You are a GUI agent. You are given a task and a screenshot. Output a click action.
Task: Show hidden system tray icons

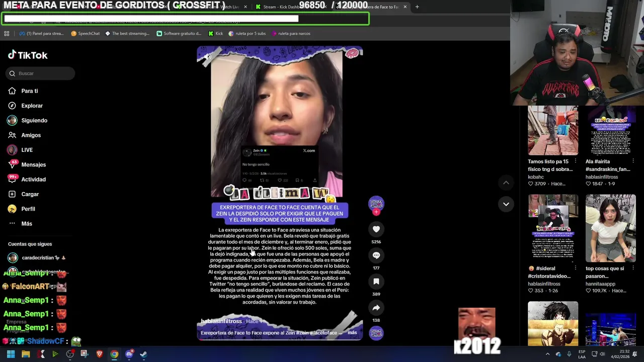pos(548,354)
